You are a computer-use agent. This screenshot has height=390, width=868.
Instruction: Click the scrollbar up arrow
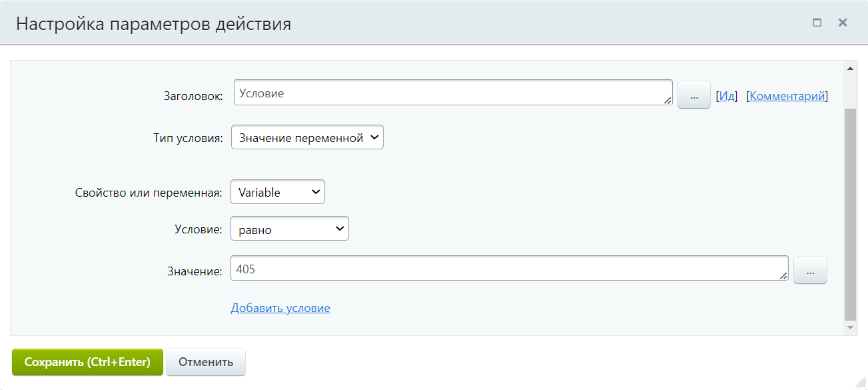click(x=850, y=68)
